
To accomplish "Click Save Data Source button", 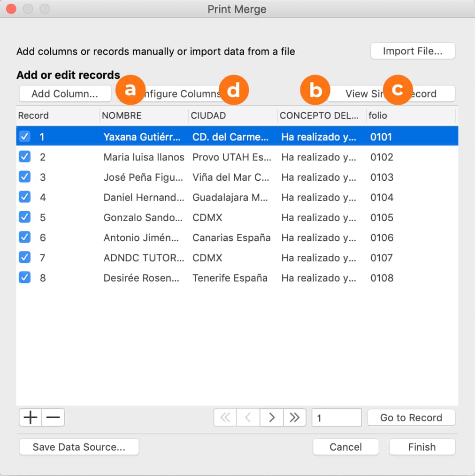I will (x=79, y=447).
